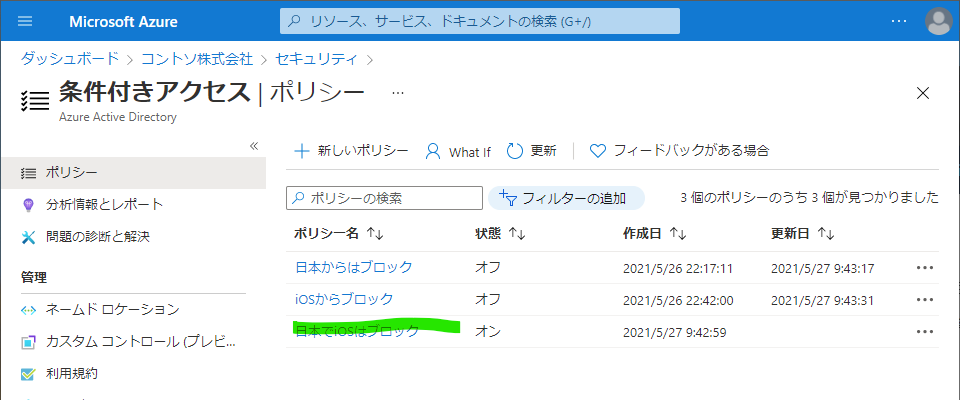Click the policy search field ポリシーの検索
Viewport: 960px width, 400px height.
384,198
